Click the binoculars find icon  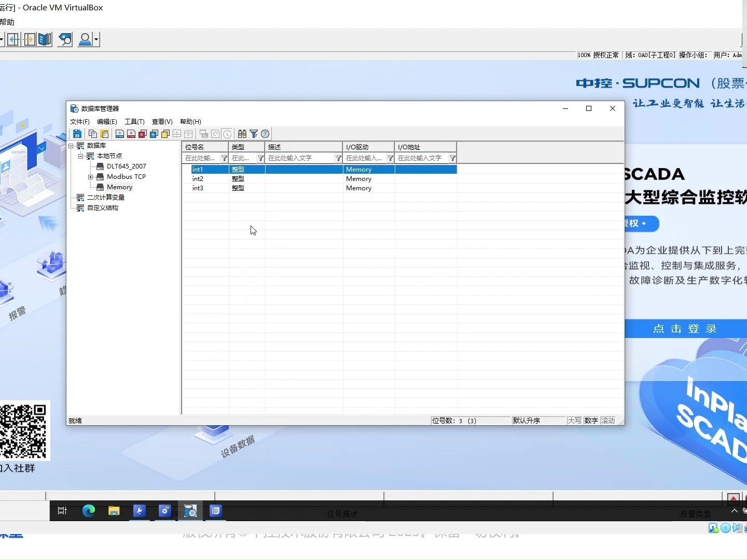242,134
